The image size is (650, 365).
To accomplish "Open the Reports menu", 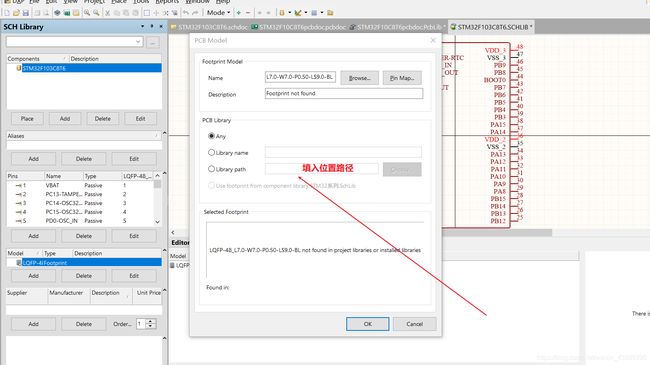I will (167, 2).
